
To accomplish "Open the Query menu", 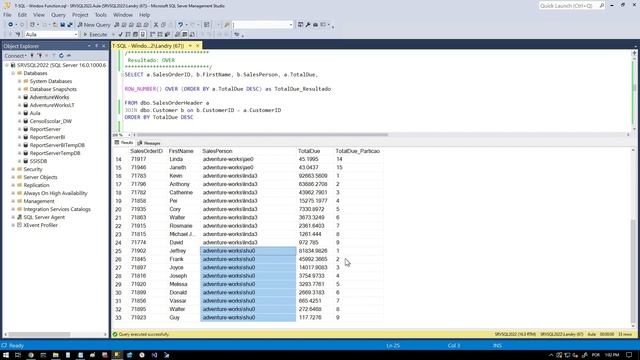I will [x=58, y=15].
